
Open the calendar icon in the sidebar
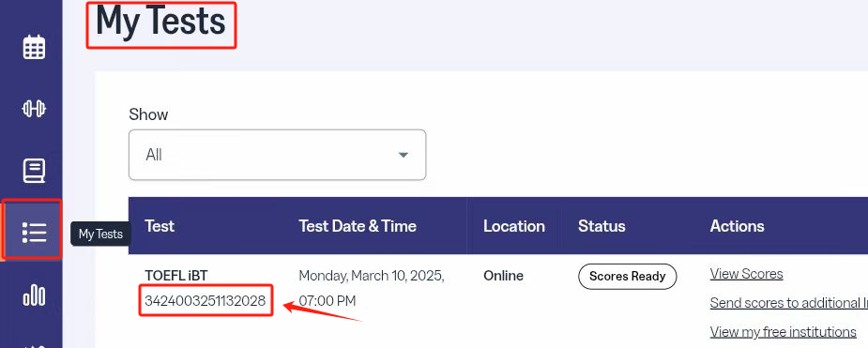[x=34, y=47]
